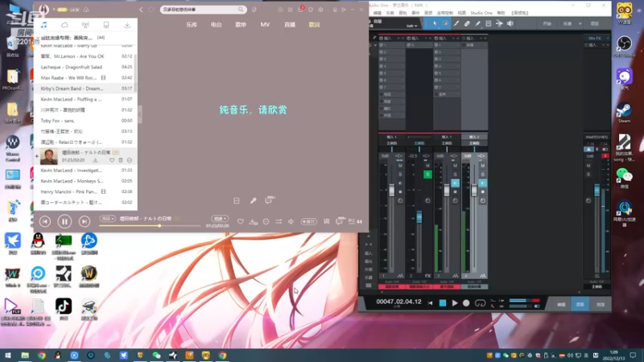
Task: Click the sing microphone icon under lyrics
Action: 253,200
